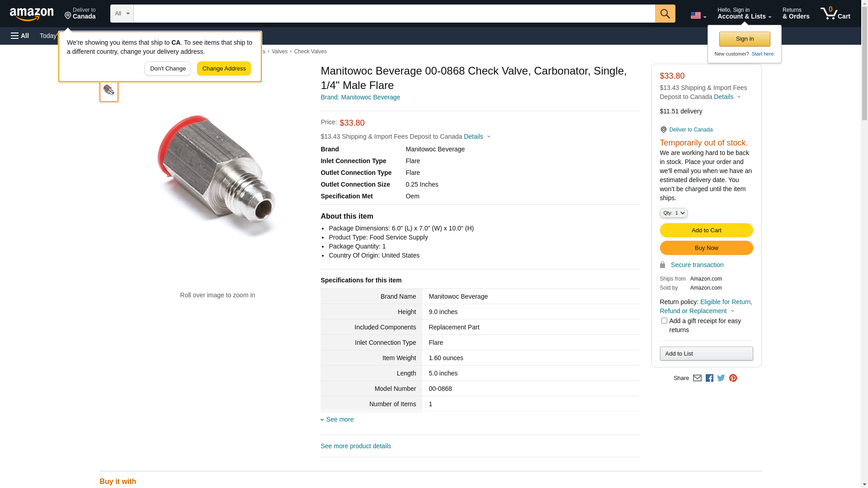Open the search category All dropdown
Screen dimensions: 868x488
[122, 14]
